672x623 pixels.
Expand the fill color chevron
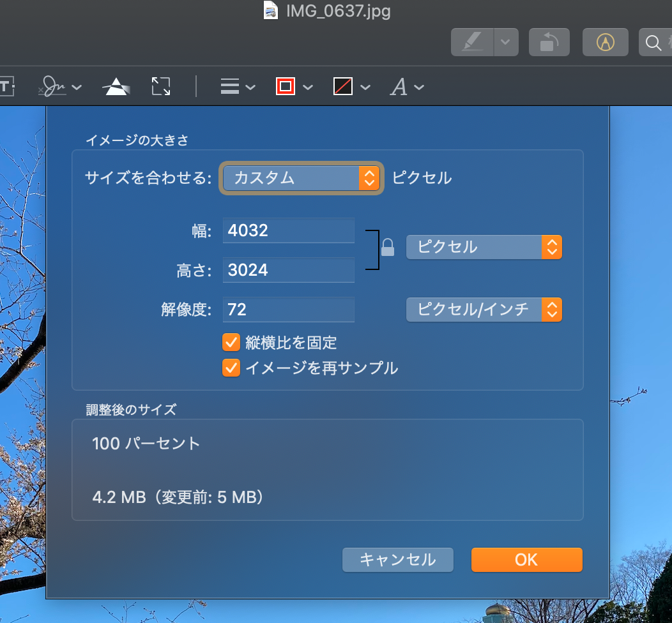click(x=365, y=87)
